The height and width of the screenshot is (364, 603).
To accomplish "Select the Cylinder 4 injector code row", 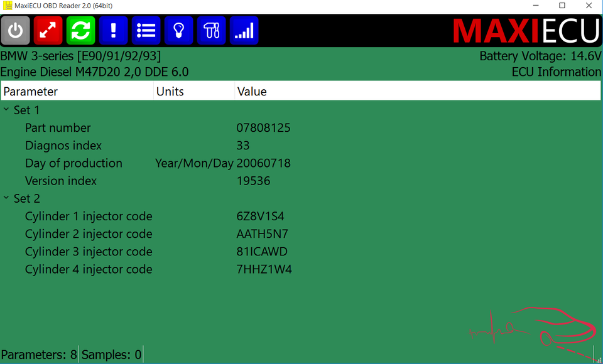I will coord(301,269).
